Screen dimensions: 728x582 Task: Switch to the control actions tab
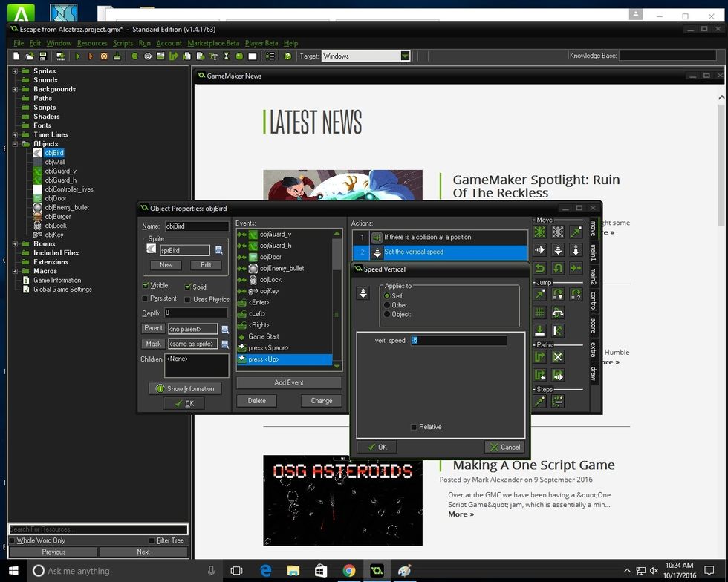pyautogui.click(x=594, y=301)
